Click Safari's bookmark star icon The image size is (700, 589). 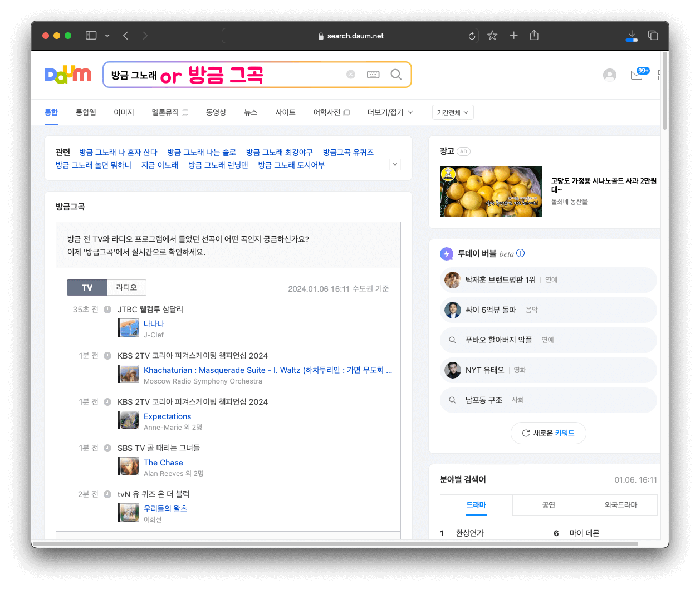tap(492, 36)
